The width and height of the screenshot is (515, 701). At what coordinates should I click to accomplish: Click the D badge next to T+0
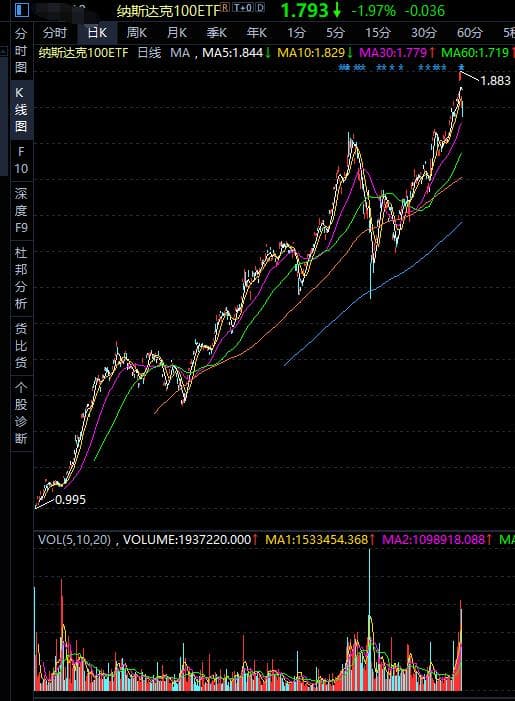pyautogui.click(x=260, y=8)
